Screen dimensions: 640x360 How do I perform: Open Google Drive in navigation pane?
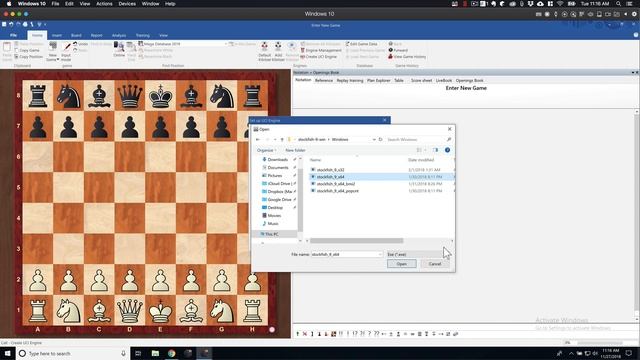tap(279, 200)
